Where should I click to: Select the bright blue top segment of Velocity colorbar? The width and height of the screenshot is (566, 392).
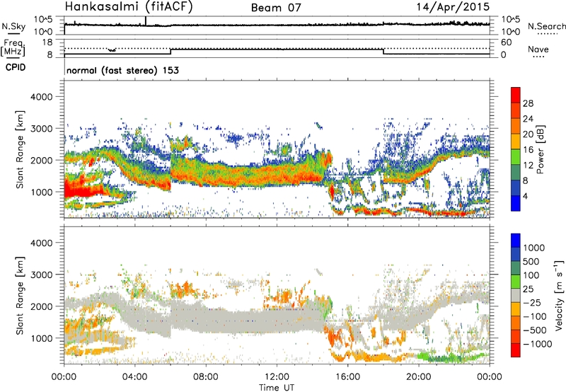point(516,241)
